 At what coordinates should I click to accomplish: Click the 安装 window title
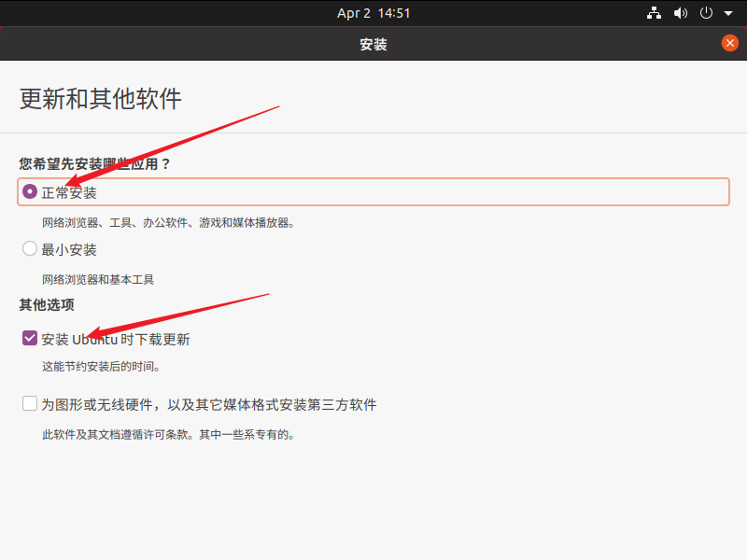coord(373,44)
